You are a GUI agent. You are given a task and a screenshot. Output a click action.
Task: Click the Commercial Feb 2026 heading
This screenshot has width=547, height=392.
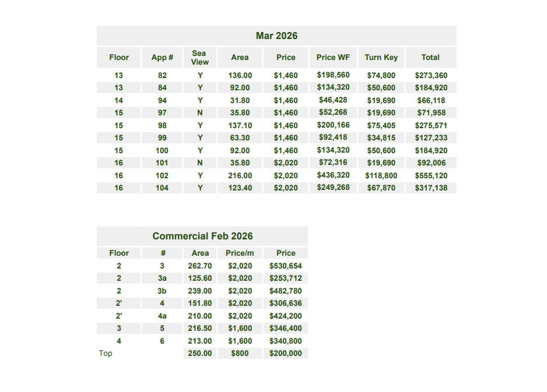pyautogui.click(x=202, y=236)
